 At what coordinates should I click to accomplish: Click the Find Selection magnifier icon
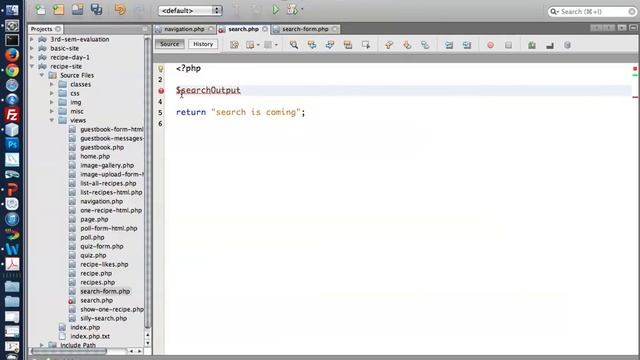pyautogui.click(x=293, y=45)
